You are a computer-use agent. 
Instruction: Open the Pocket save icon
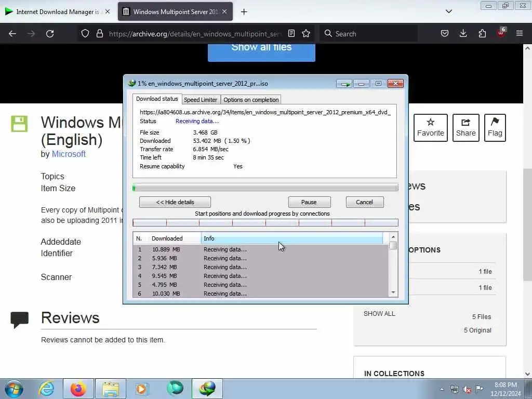[x=445, y=34]
